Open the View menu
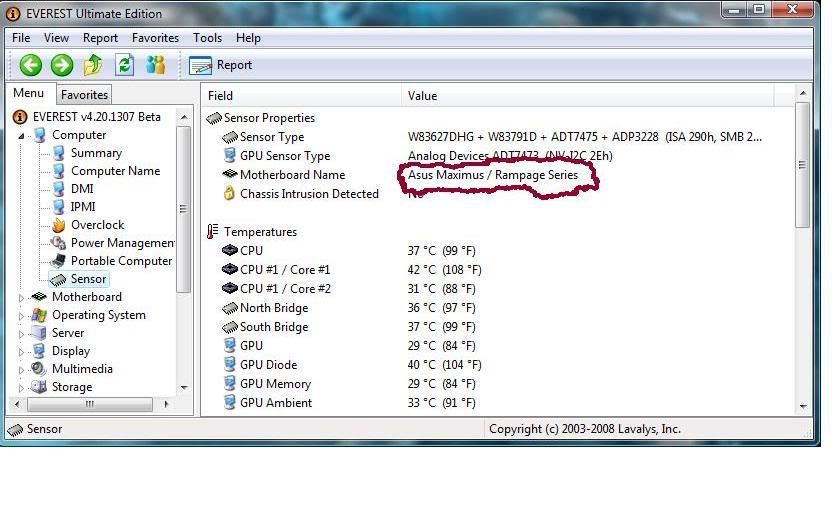This screenshot has height=525, width=840. (x=56, y=38)
